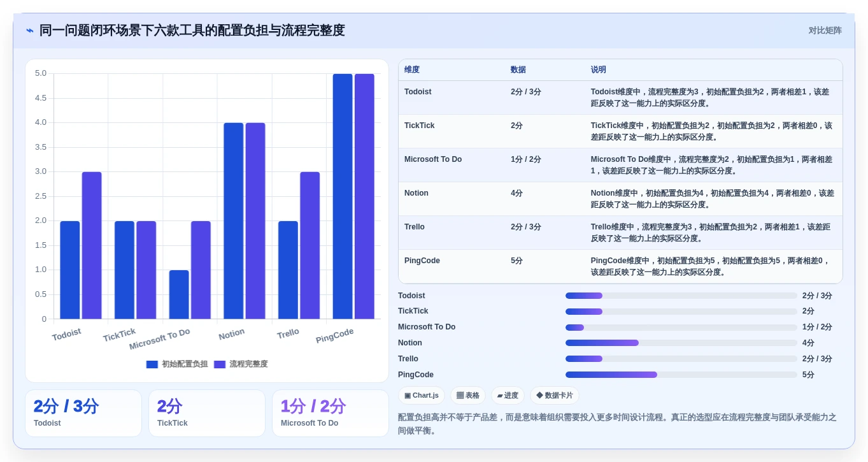Click the Microsoft To Do 初始配置负担 bar
This screenshot has width=868, height=462.
coord(179,294)
